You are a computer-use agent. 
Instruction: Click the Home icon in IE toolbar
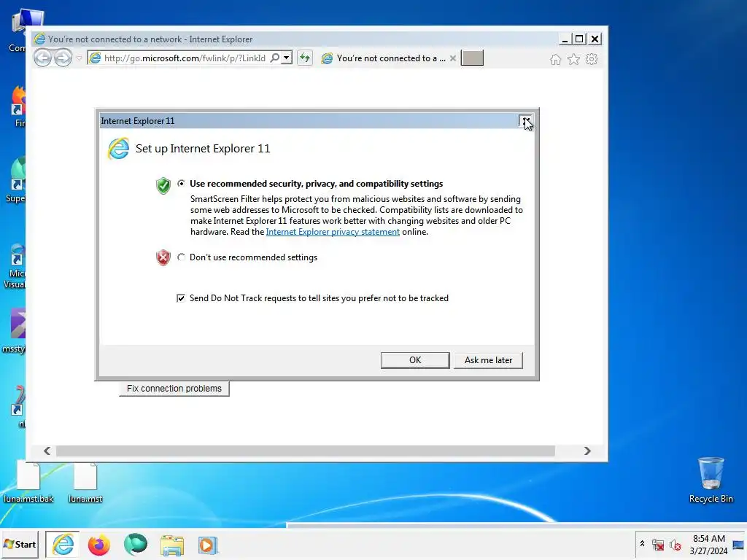[x=555, y=60]
